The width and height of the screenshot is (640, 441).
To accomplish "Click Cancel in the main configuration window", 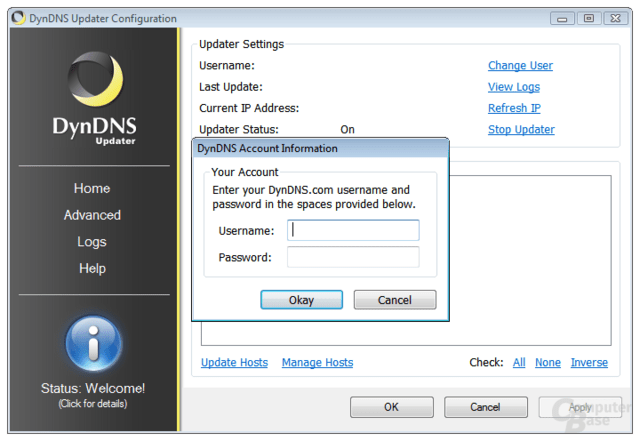I will 486,407.
